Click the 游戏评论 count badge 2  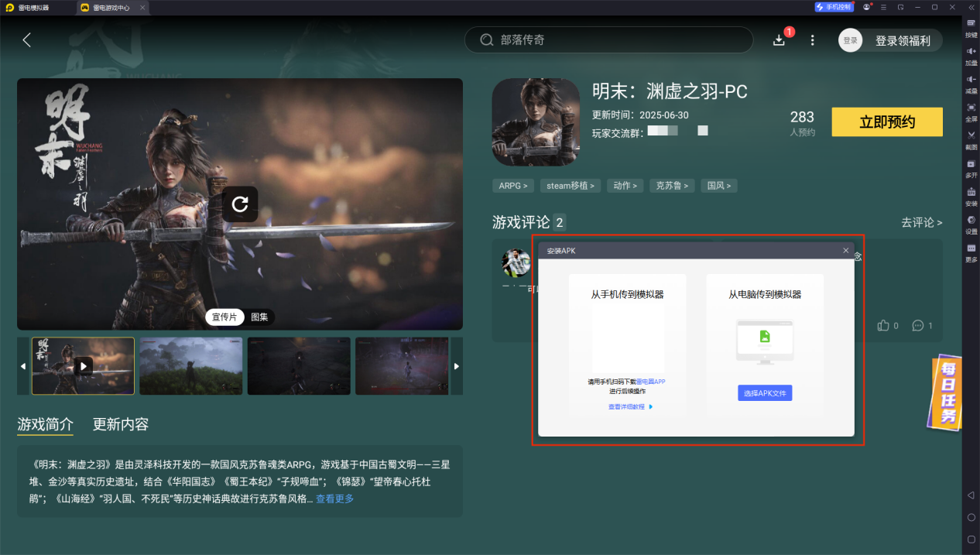[560, 223]
